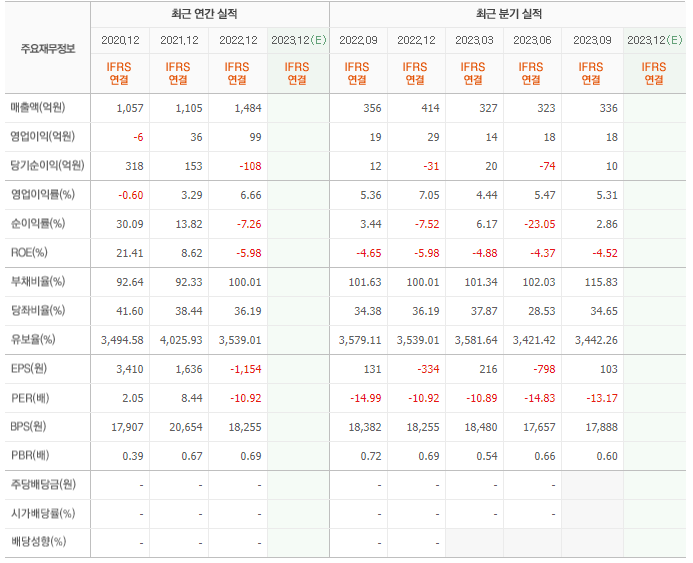693x563 pixels.
Task: Select the 당기순이익(억원) row label
Action: [47, 165]
